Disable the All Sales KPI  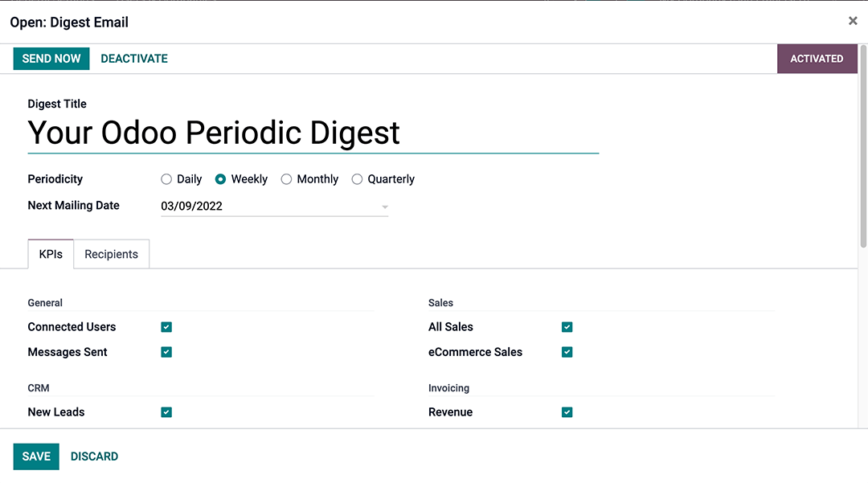click(567, 327)
